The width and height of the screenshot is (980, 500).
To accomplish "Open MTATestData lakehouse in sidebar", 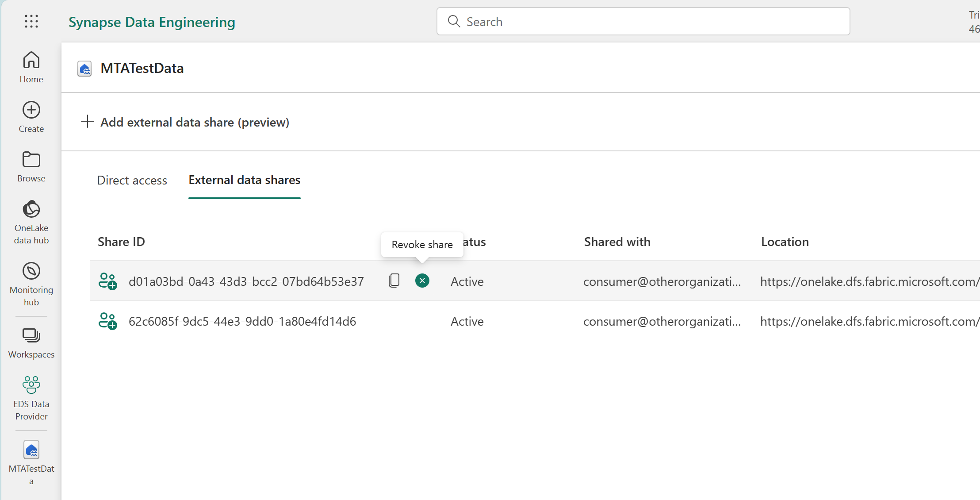I will (x=31, y=463).
